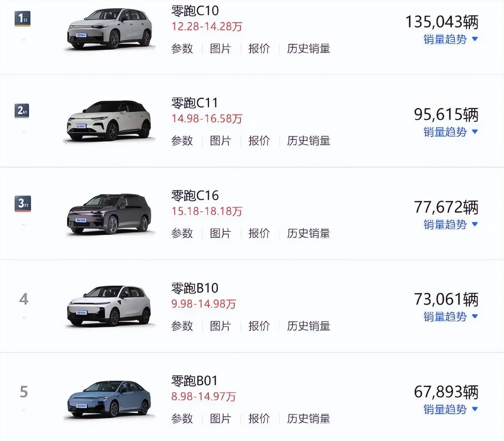View 图片 for 零跑C11
The width and height of the screenshot is (504, 441).
pyautogui.click(x=220, y=141)
